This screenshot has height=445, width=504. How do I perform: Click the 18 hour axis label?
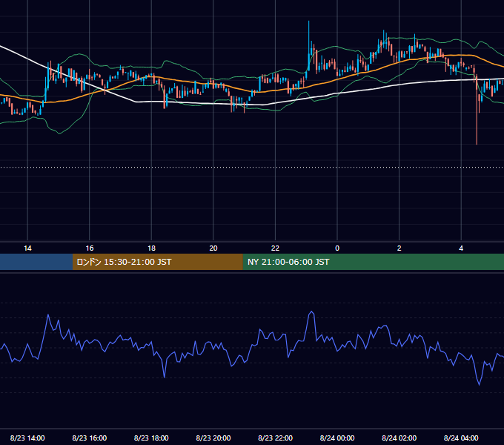151,248
